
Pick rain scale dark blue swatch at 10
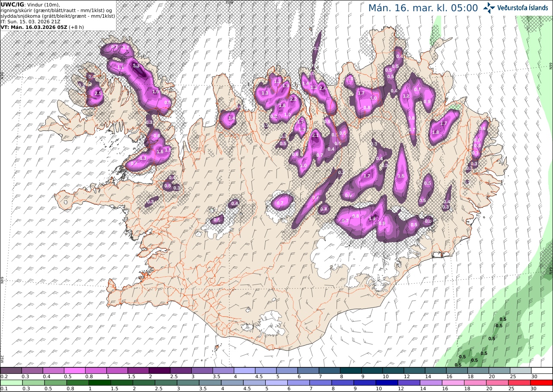click(x=387, y=383)
